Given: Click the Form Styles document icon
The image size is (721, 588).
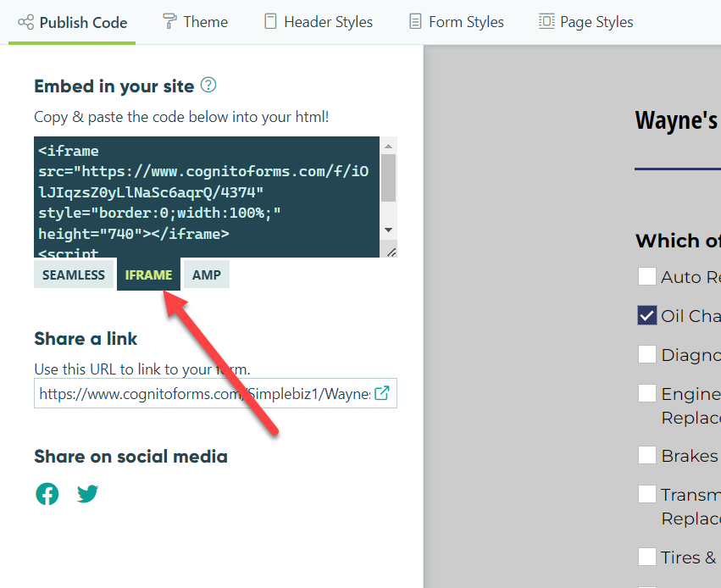Looking at the screenshot, I should (415, 22).
